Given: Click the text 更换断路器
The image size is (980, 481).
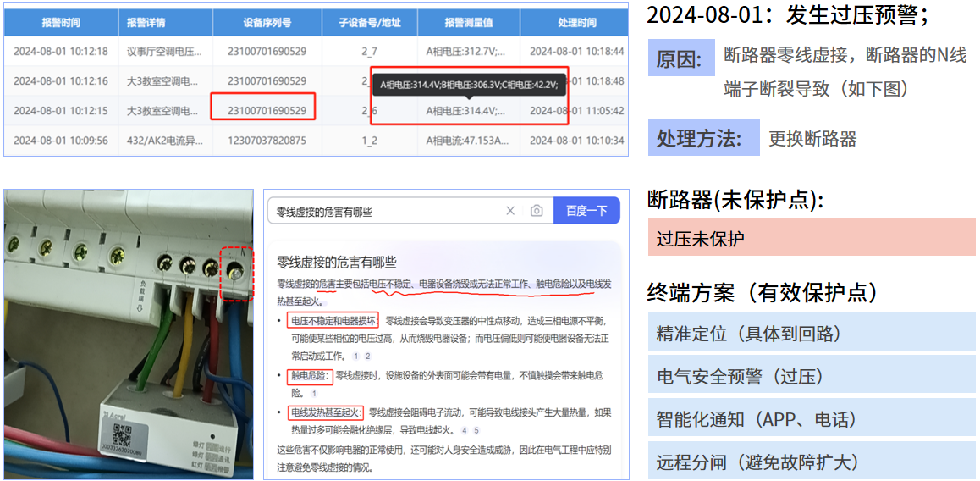Looking at the screenshot, I should point(812,138).
